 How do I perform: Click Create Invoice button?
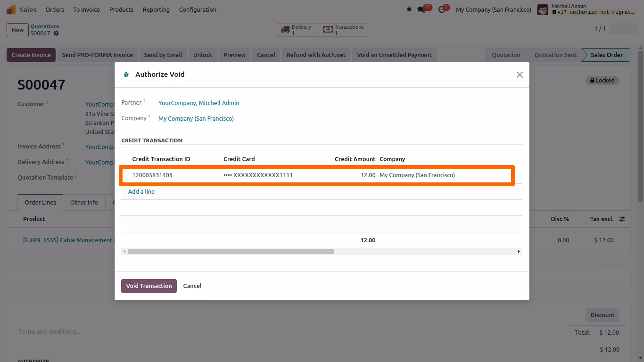tap(31, 55)
